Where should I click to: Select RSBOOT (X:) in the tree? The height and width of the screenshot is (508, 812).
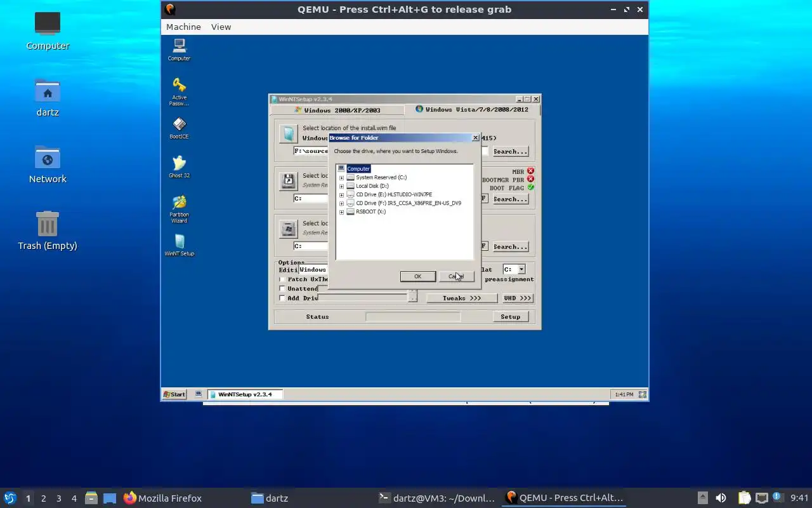click(370, 212)
